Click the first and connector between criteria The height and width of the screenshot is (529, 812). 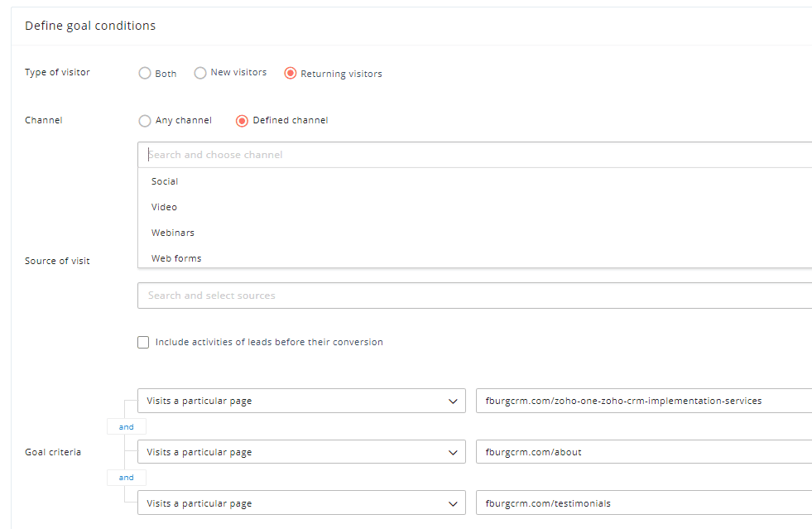pos(126,426)
